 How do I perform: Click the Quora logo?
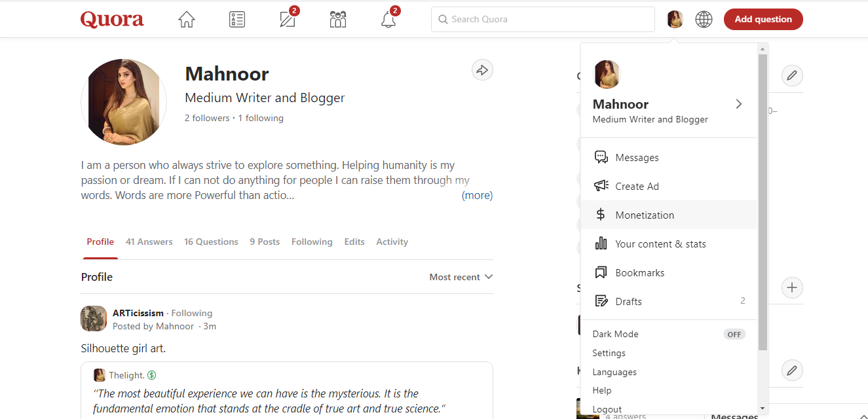click(112, 19)
